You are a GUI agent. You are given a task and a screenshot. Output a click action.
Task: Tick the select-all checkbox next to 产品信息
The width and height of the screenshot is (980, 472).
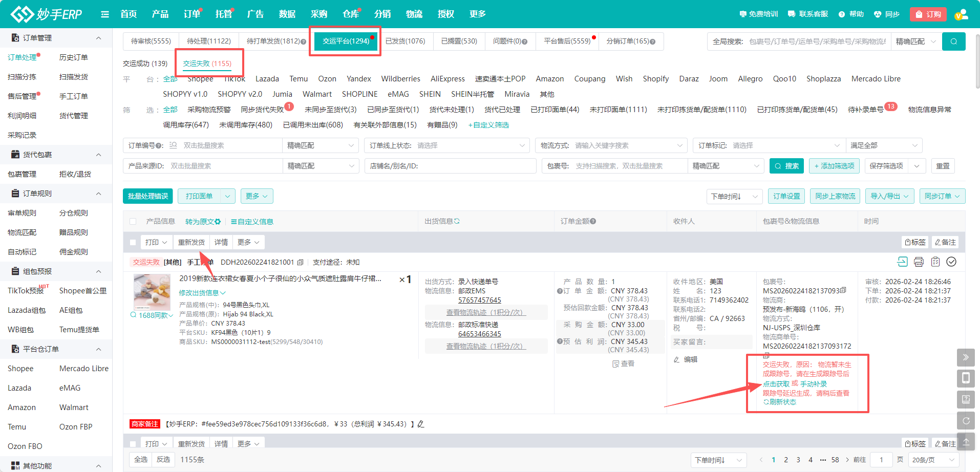pyautogui.click(x=133, y=222)
